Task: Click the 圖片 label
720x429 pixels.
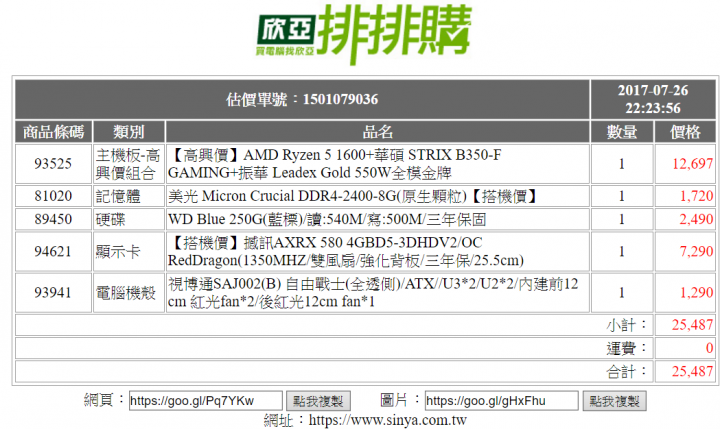Action: (x=400, y=400)
